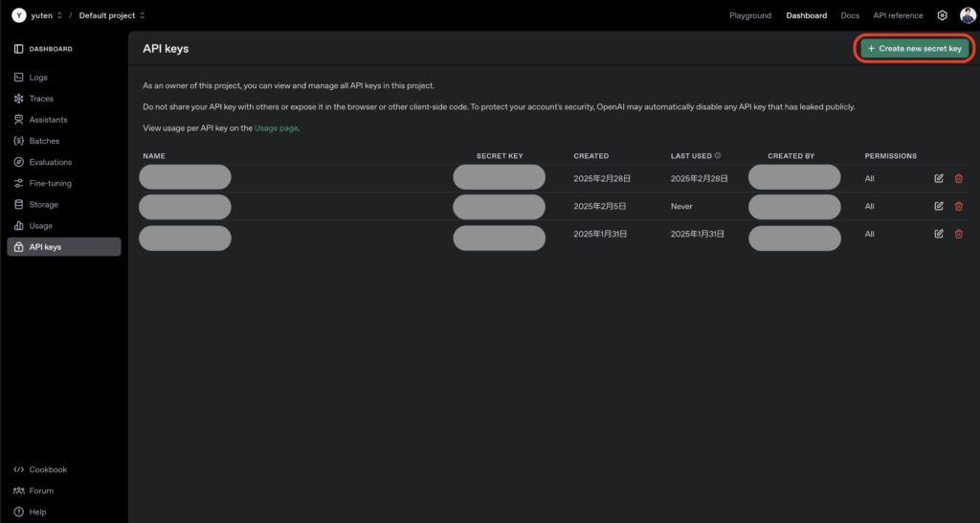Edit the API key created 2025年2月28日
Screen dimensions: 980x523
(x=939, y=178)
